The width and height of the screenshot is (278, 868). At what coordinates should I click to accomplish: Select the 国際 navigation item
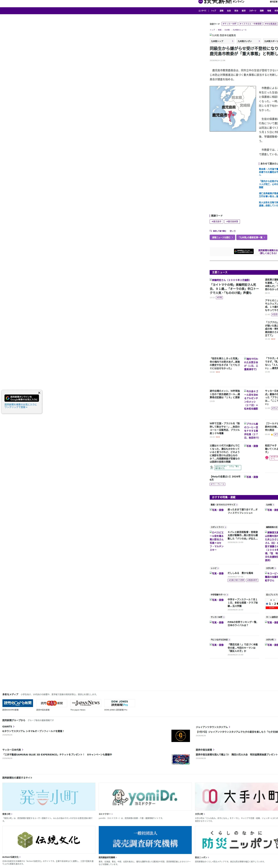262,11
